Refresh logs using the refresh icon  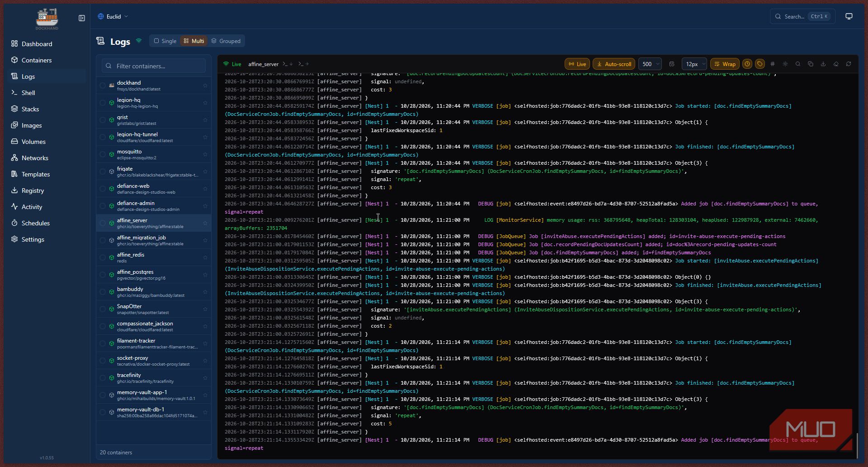pos(849,64)
